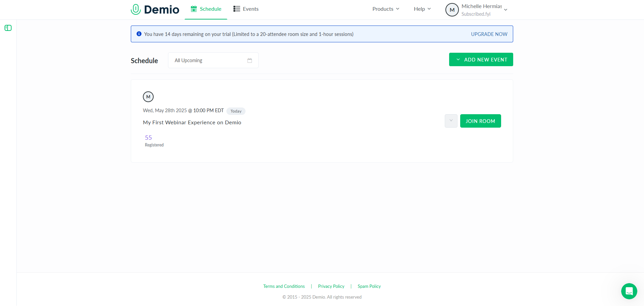
Task: Open the All Upcoming date filter
Action: click(213, 60)
